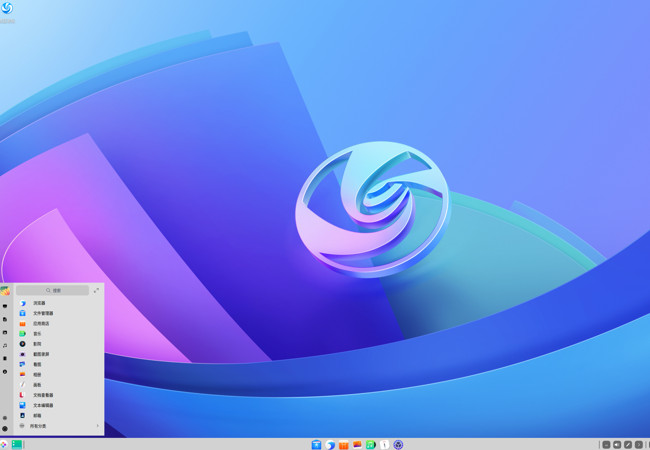Open the 看图 image viewer in the launcher
Image resolution: width=650 pixels, height=450 pixels.
[x=58, y=364]
